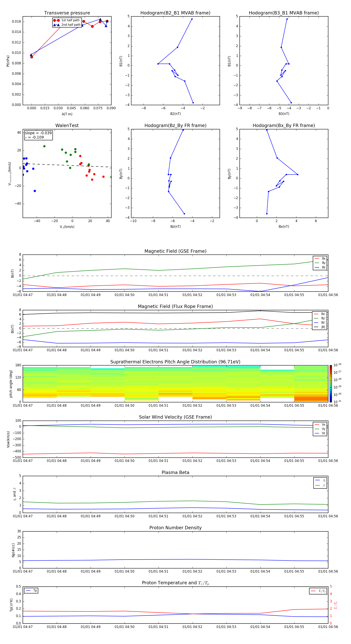Click the '01/01 04:56' tick of Proton Temperature panel
This screenshot has height=644, width=351.
pos(328,627)
